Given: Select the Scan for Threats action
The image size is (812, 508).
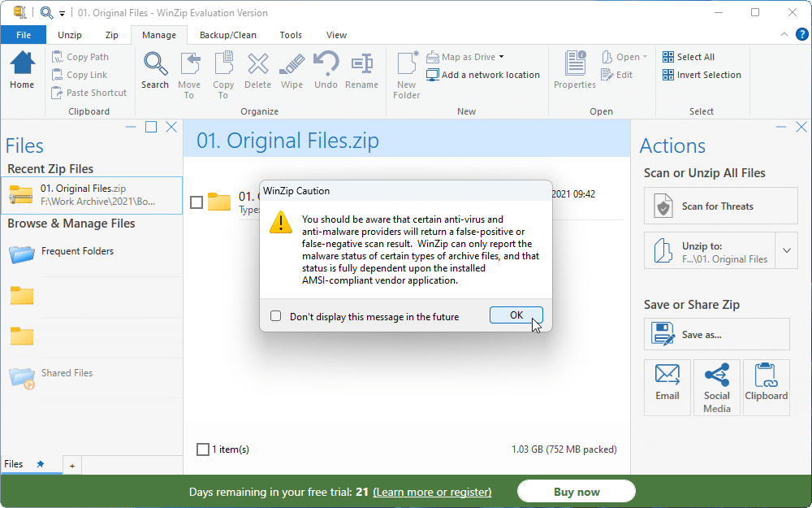Looking at the screenshot, I should tap(719, 206).
